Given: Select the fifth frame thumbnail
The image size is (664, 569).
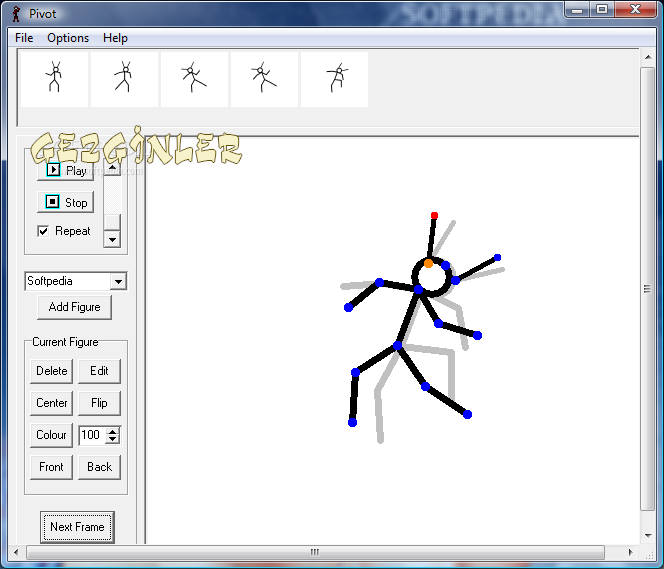Looking at the screenshot, I should pyautogui.click(x=334, y=79).
